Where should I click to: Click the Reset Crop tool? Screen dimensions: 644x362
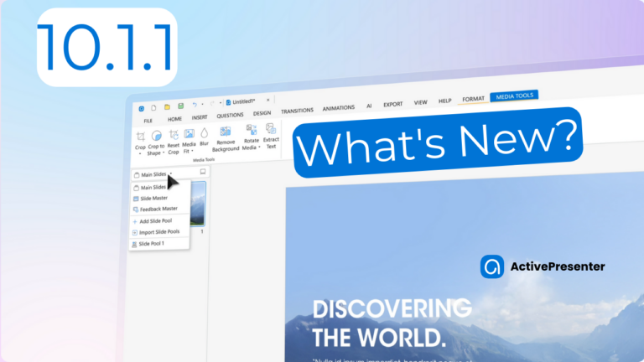(x=174, y=141)
